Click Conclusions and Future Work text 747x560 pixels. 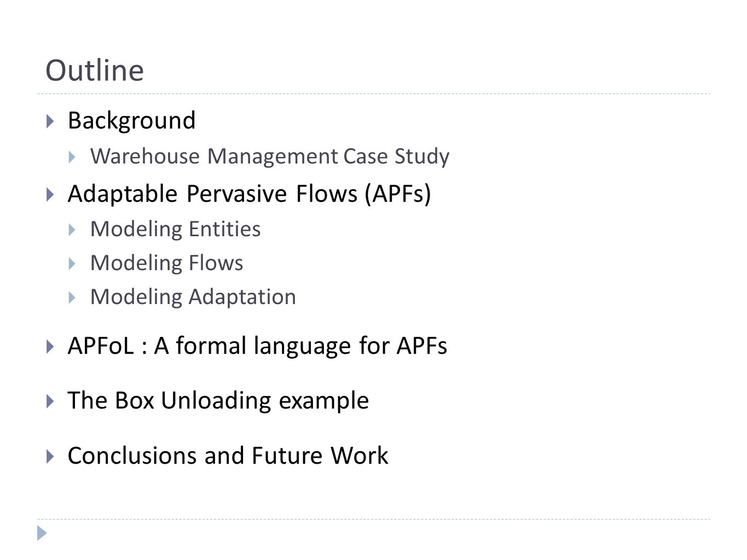coord(228,456)
